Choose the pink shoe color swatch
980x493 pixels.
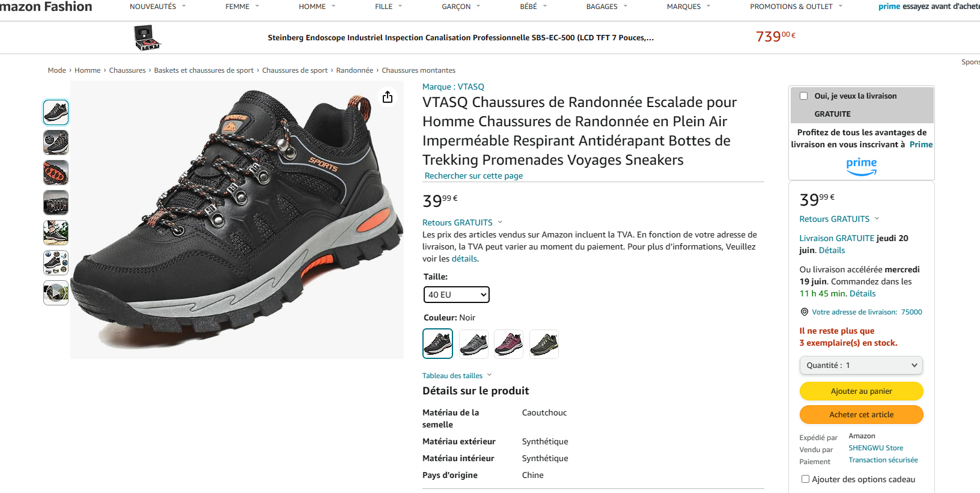coord(508,344)
